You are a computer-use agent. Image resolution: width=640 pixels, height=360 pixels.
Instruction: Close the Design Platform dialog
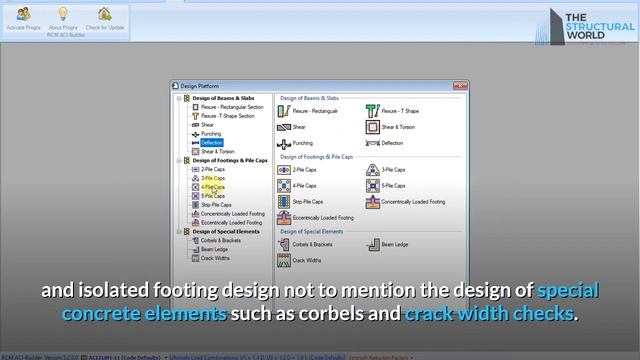pyautogui.click(x=460, y=85)
